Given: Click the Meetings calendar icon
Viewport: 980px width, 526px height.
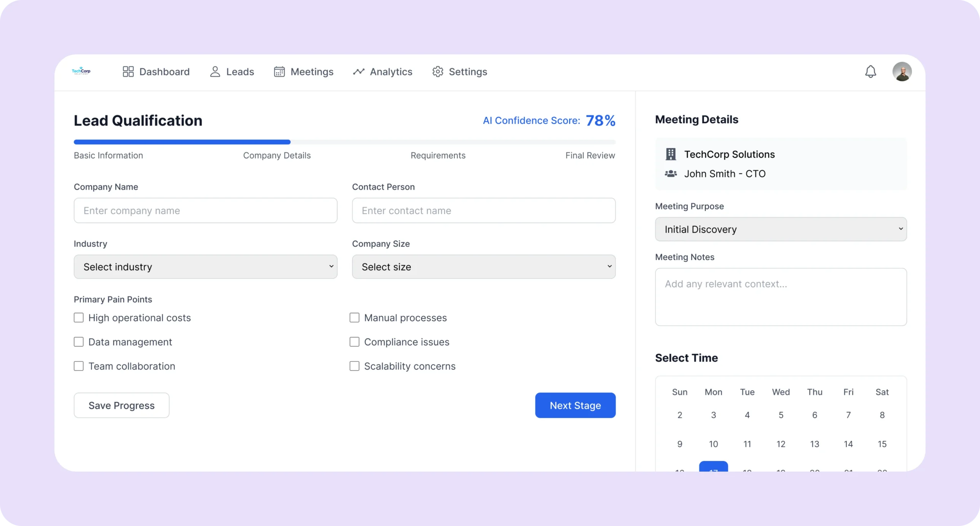Looking at the screenshot, I should click(279, 72).
